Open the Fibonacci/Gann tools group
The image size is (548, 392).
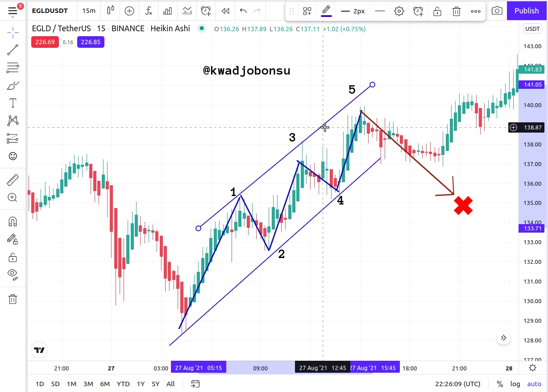(13, 67)
